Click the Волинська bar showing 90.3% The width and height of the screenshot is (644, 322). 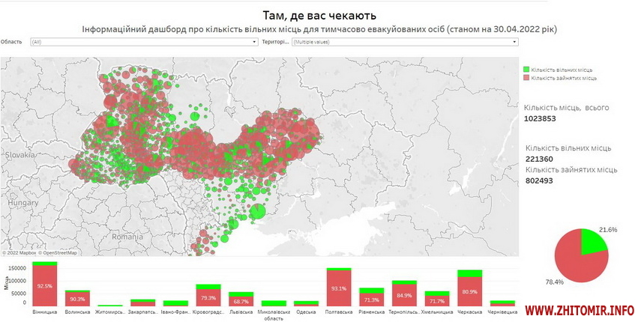77,300
